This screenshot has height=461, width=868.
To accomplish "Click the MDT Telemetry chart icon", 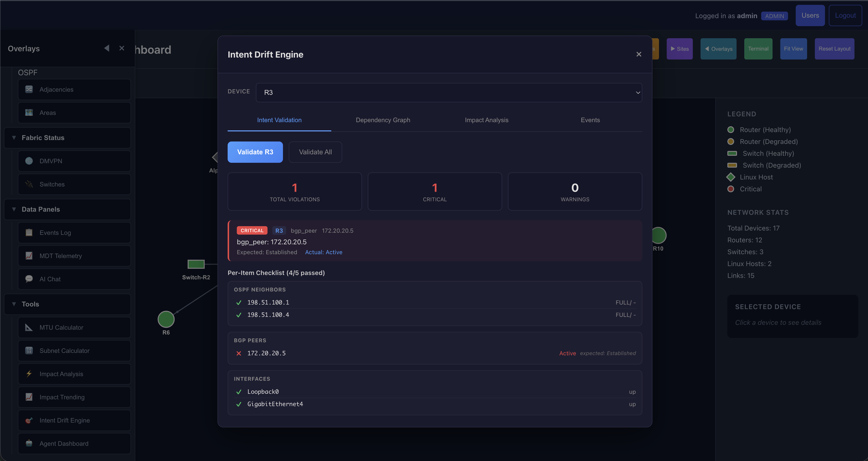I will click(x=29, y=256).
